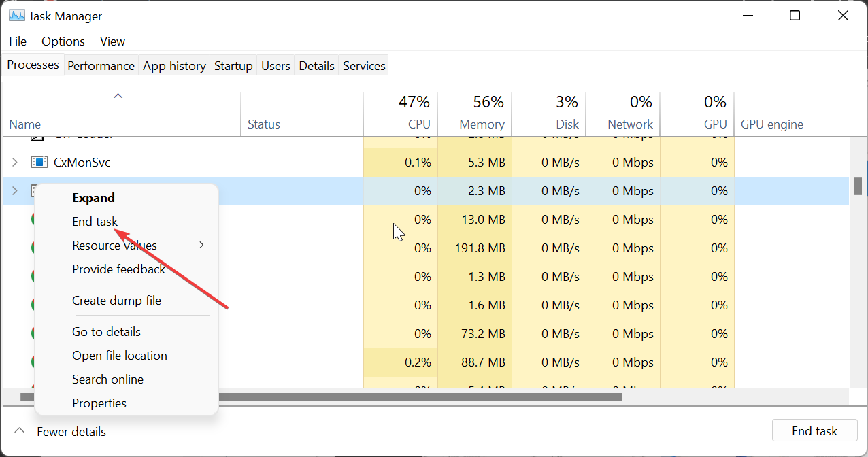Switch to the Startup tab
Viewport: 868px width, 457px height.
(x=233, y=65)
